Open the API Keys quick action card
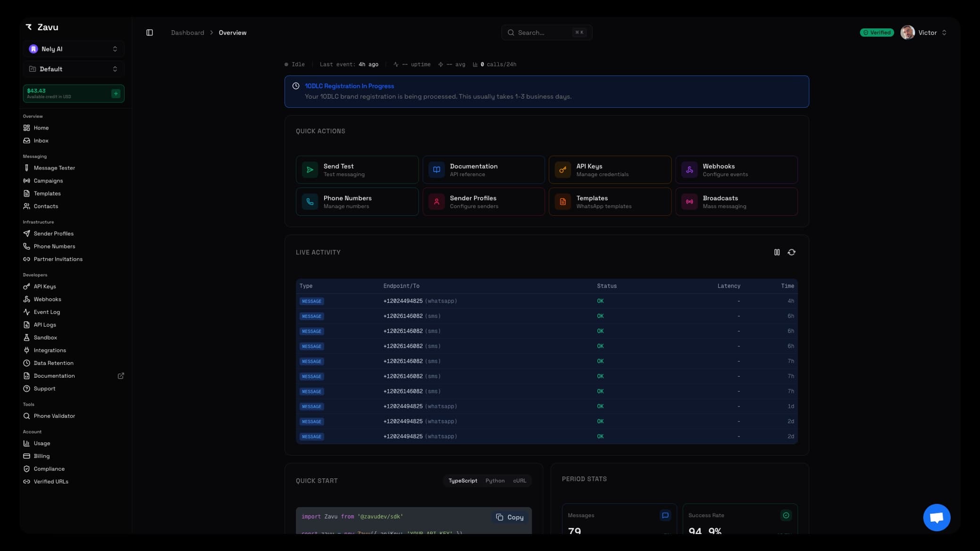 point(610,170)
